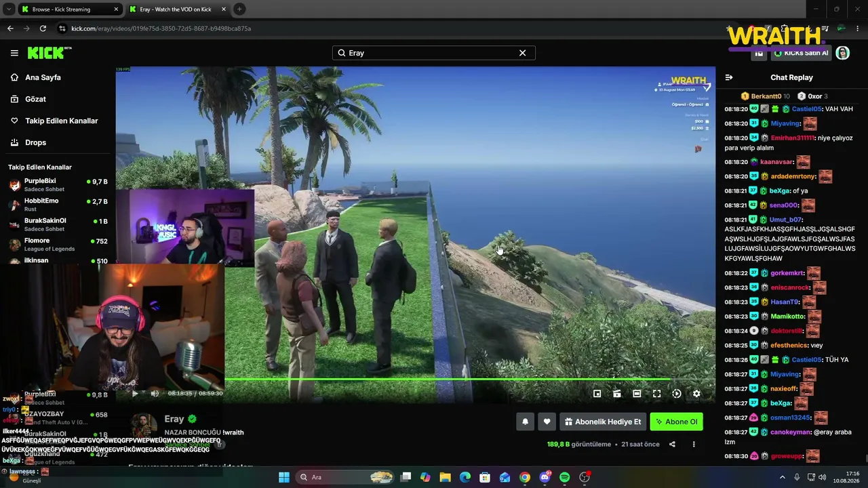
Task: Open the tab search dropdown
Action: tap(9, 9)
